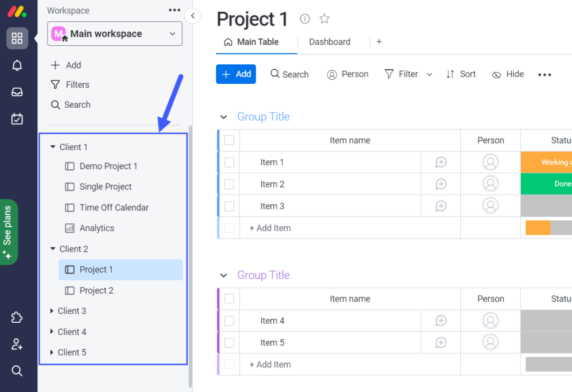Viewport: 572px width, 392px height.
Task: Start a conversation on Item 5
Action: pos(441,342)
